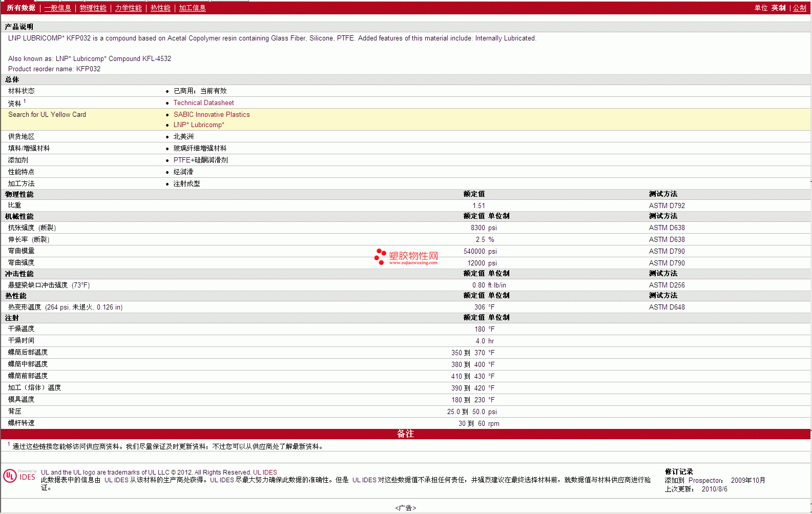The image size is (812, 514).
Task: Select the 8300 psi tensile strength value
Action: point(484,228)
